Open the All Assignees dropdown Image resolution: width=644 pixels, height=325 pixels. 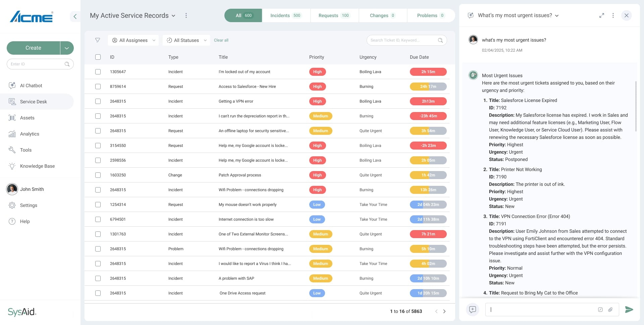pyautogui.click(x=133, y=40)
